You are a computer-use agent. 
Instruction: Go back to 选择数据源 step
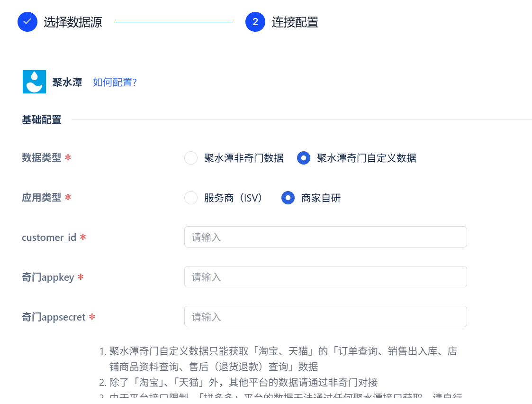click(x=72, y=22)
